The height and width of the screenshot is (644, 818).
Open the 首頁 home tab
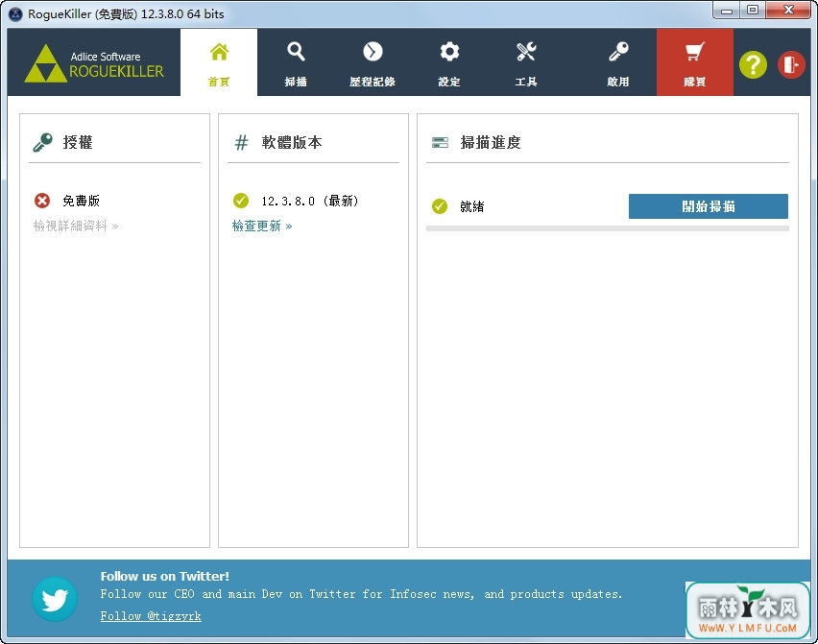[x=219, y=62]
